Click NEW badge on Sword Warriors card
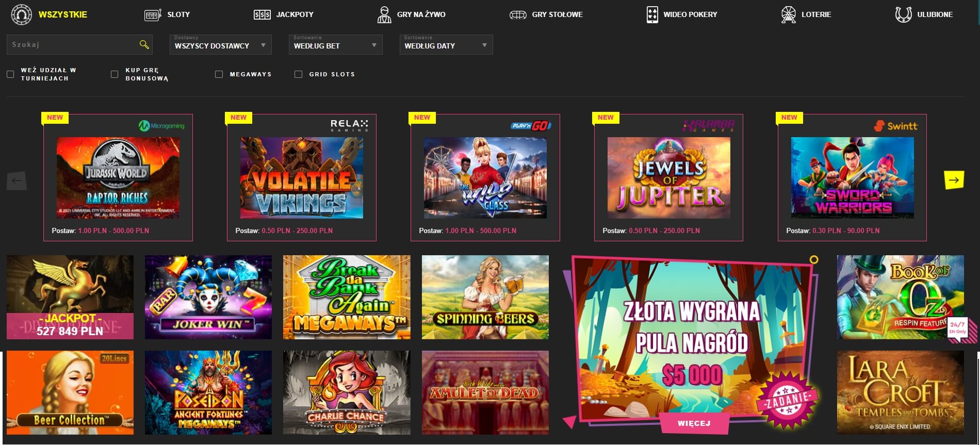 [x=789, y=118]
